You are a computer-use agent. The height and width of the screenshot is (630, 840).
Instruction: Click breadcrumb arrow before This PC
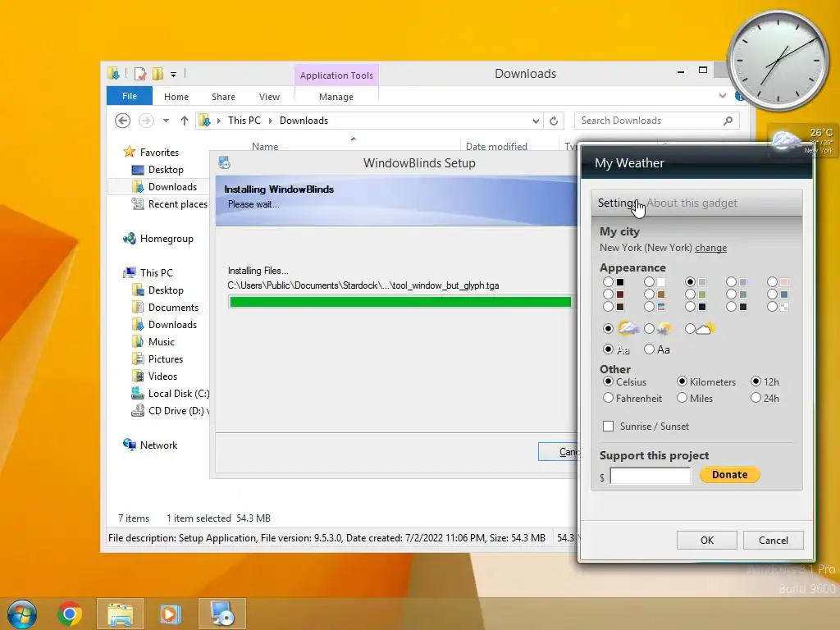tap(218, 121)
